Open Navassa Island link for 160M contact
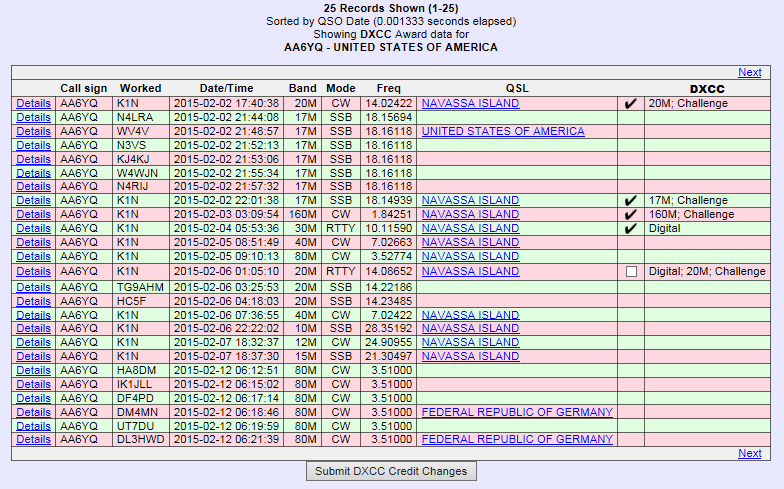The height and width of the screenshot is (489, 784). coord(470,214)
